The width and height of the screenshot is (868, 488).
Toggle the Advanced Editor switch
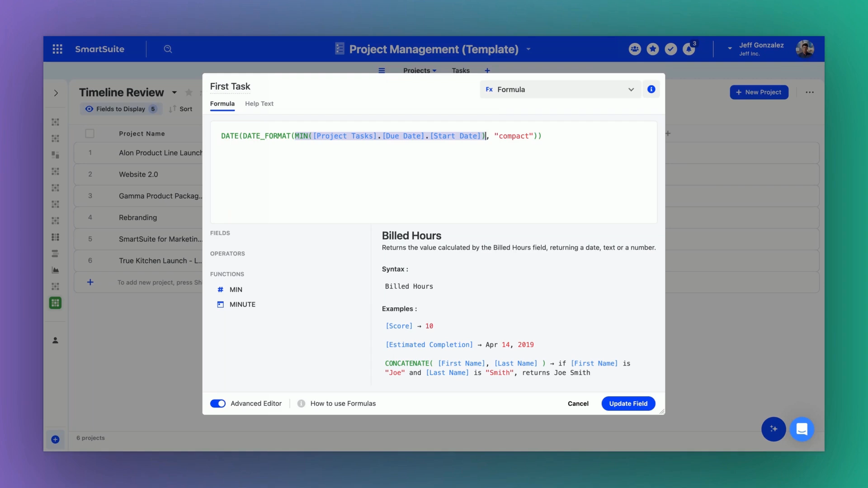[x=218, y=404]
